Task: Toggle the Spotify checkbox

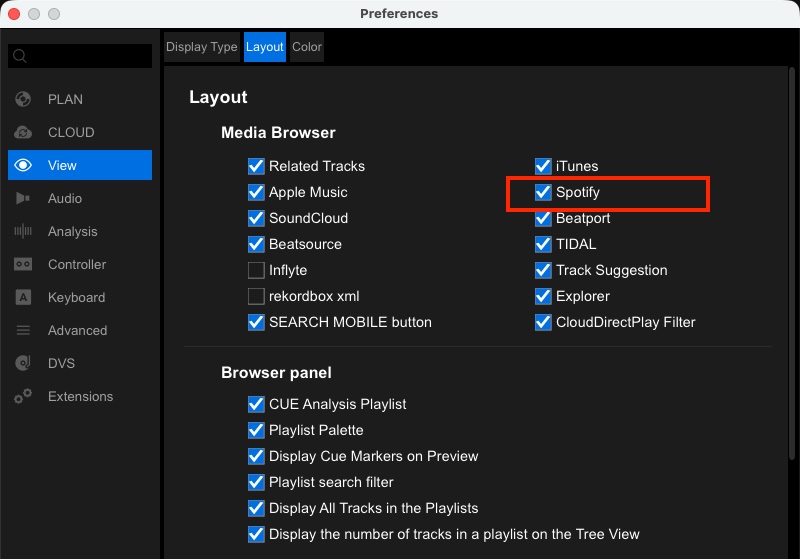Action: (543, 192)
